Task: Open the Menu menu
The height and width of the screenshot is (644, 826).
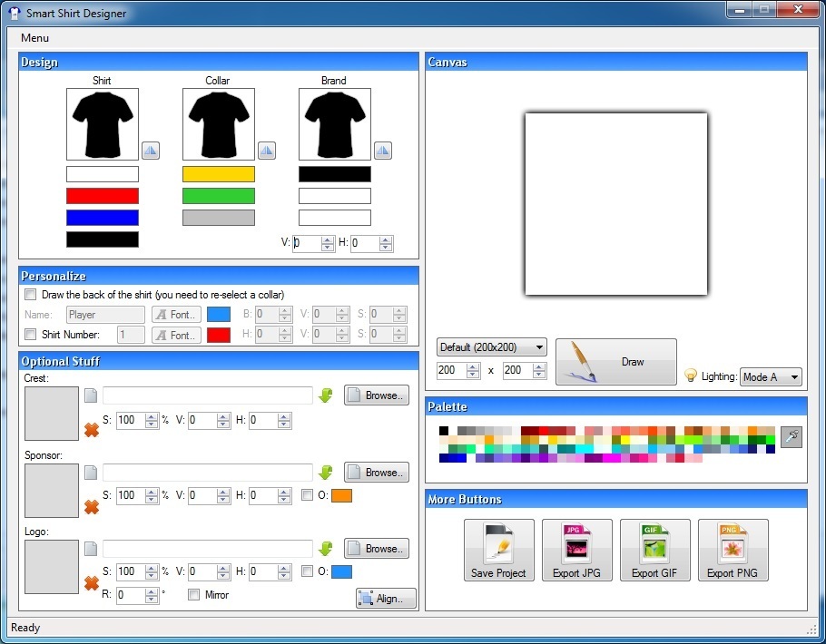Action: 34,38
